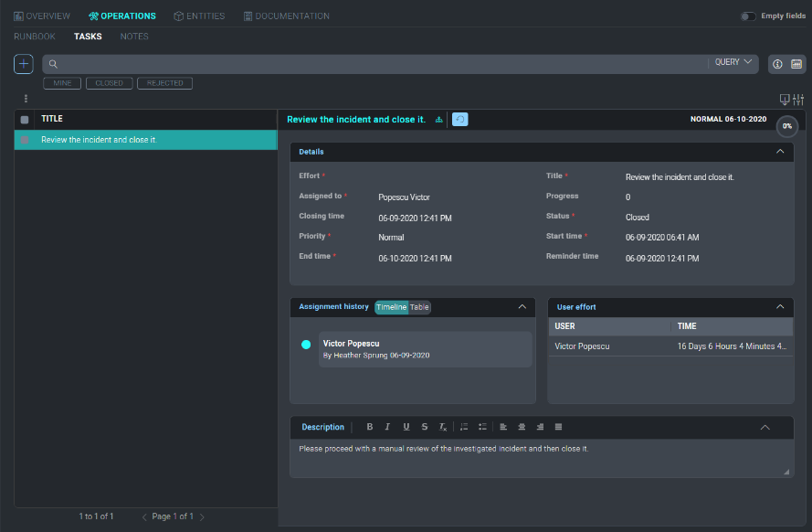This screenshot has height=532, width=812.
Task: Apply italic formatting in Description toolbar
Action: 387,427
